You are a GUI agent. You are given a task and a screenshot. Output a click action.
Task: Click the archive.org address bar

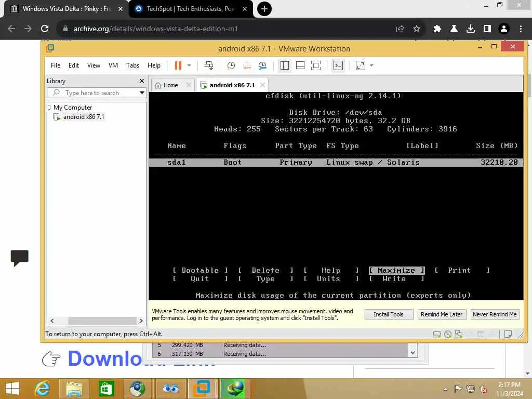click(224, 29)
